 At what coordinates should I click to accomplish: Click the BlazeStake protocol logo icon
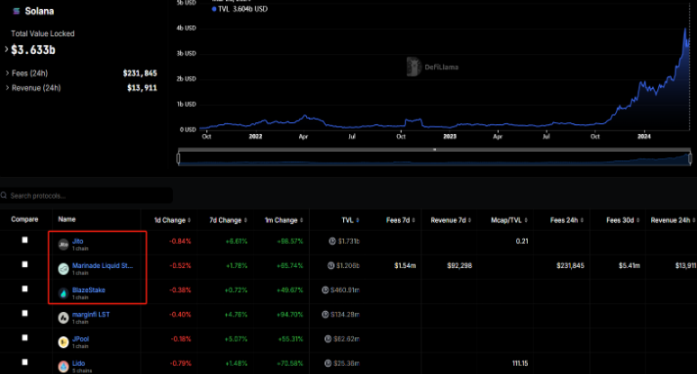point(64,293)
